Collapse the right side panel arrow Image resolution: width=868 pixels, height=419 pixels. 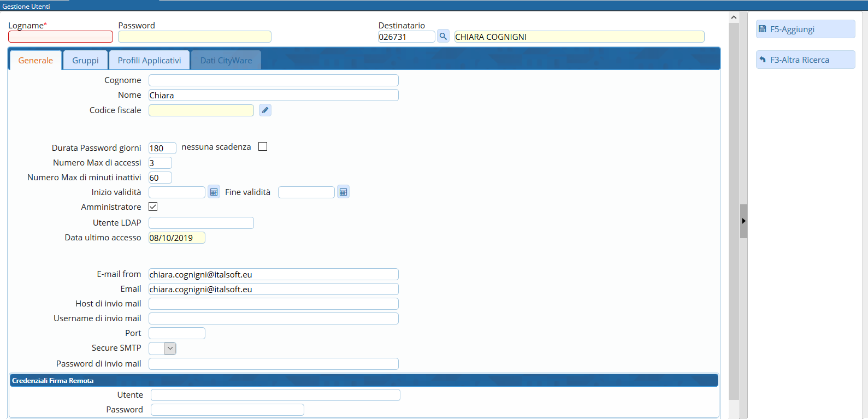click(743, 221)
